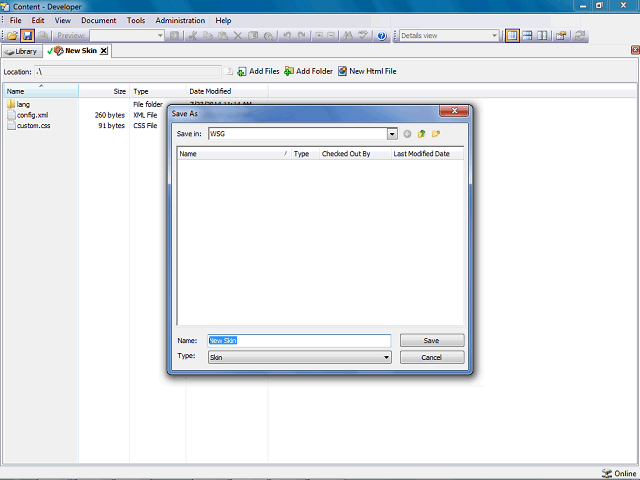The width and height of the screenshot is (640, 480).
Task: Click the CSS File type cell
Action: point(145,126)
